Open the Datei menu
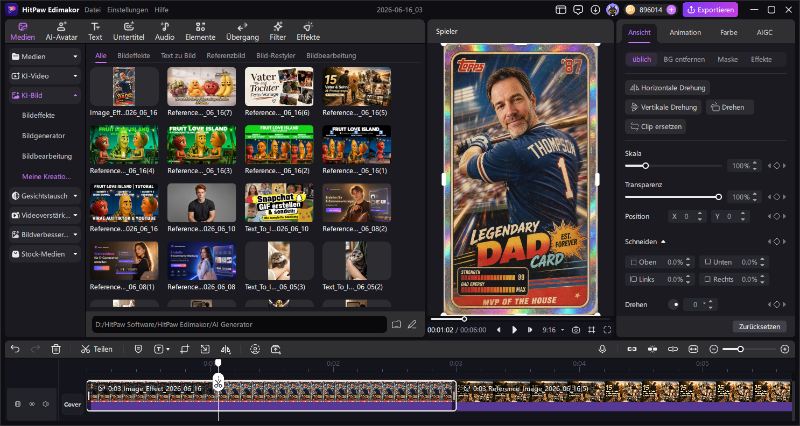The width and height of the screenshot is (800, 426). point(92,10)
